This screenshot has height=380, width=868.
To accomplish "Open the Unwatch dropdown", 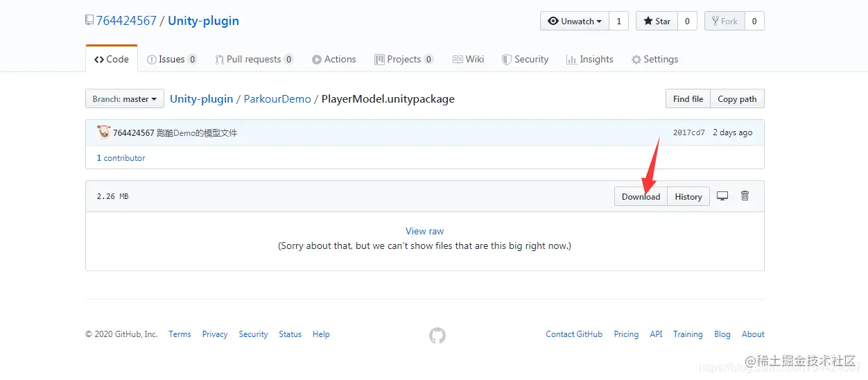I will click(x=575, y=21).
